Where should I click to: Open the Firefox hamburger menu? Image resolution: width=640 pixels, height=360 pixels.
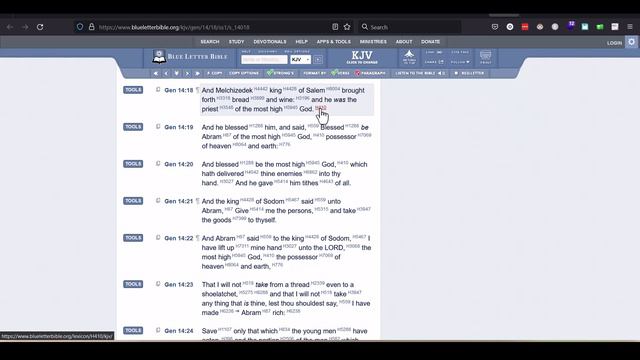(x=630, y=27)
